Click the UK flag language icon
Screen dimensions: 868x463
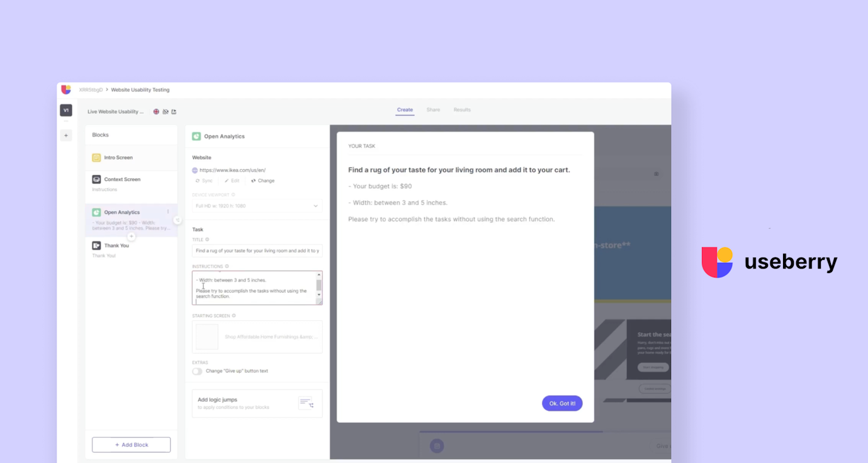tap(156, 112)
